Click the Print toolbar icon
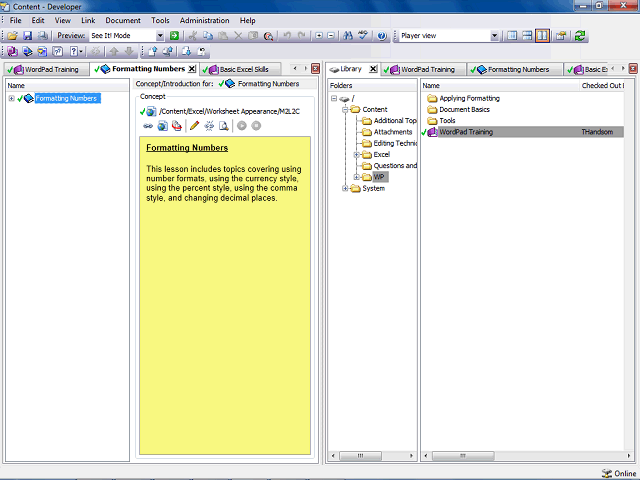 coord(42,36)
